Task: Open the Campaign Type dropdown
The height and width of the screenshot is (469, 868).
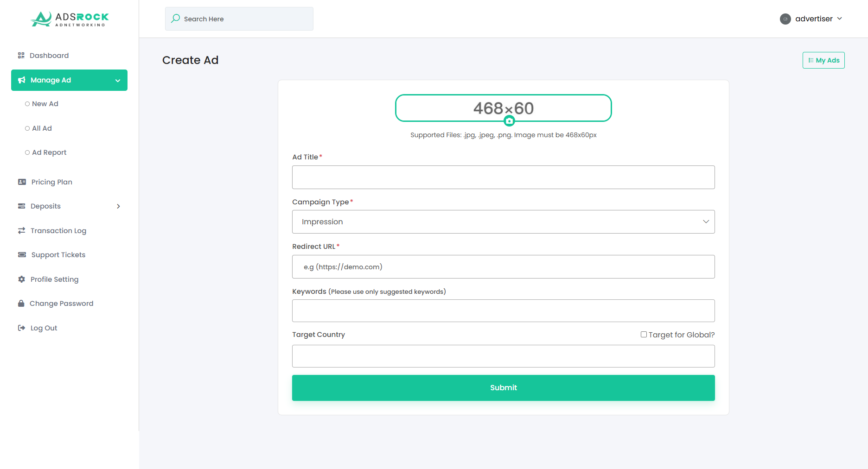Action: (503, 222)
